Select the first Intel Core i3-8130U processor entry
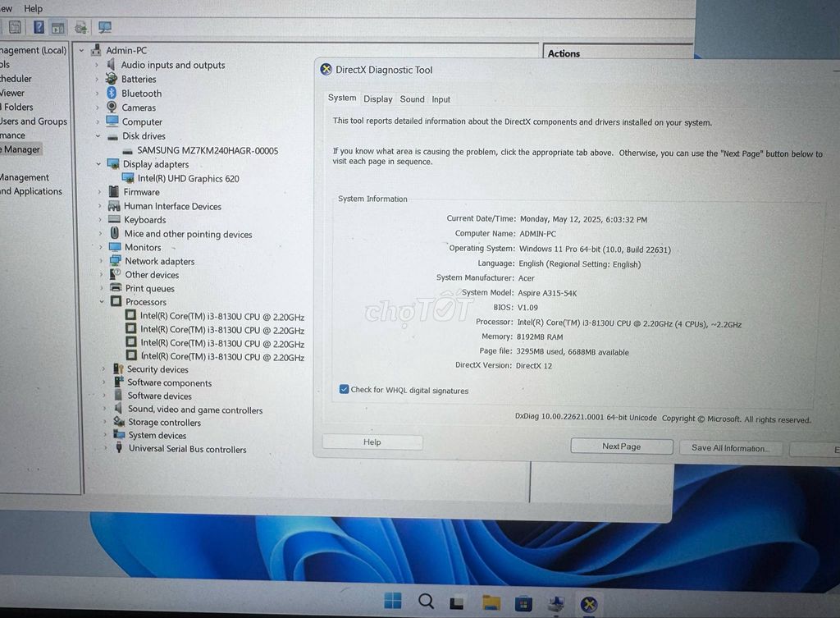Screen dimensions: 840x618 [221, 316]
